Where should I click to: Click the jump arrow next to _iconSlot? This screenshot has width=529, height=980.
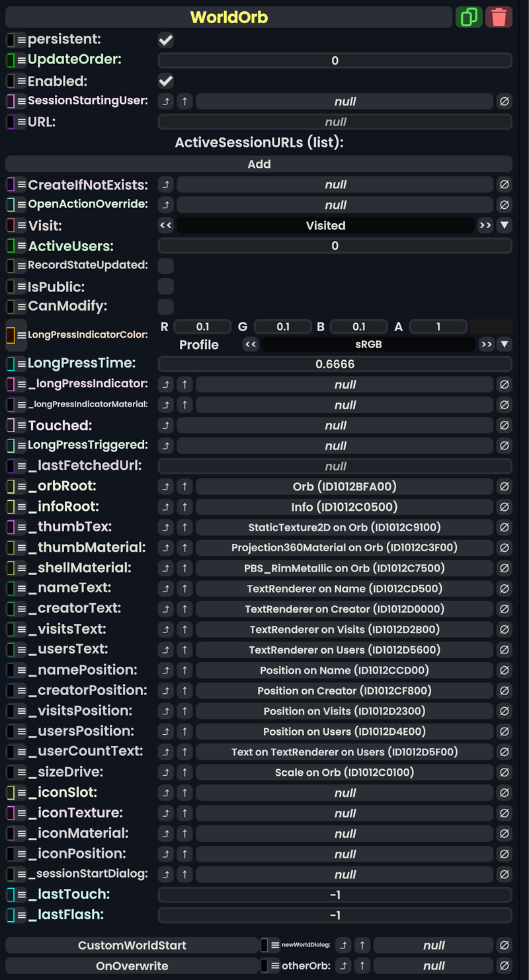165,792
